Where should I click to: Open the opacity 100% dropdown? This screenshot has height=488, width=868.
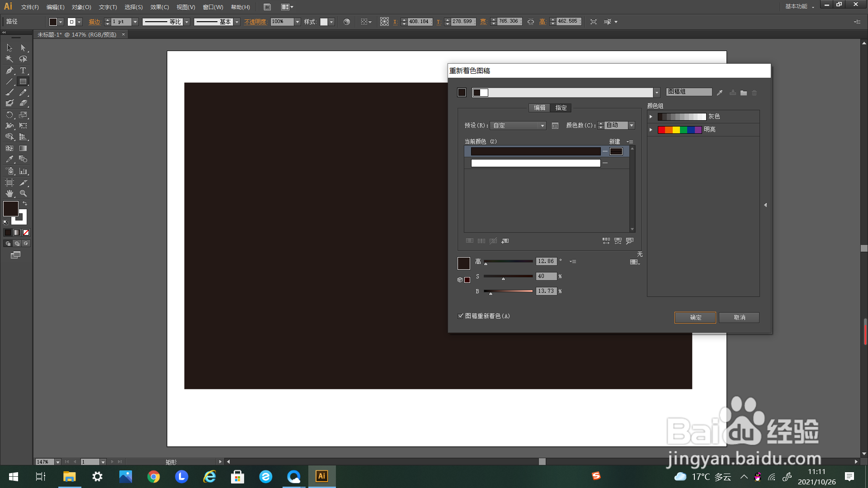pyautogui.click(x=297, y=22)
